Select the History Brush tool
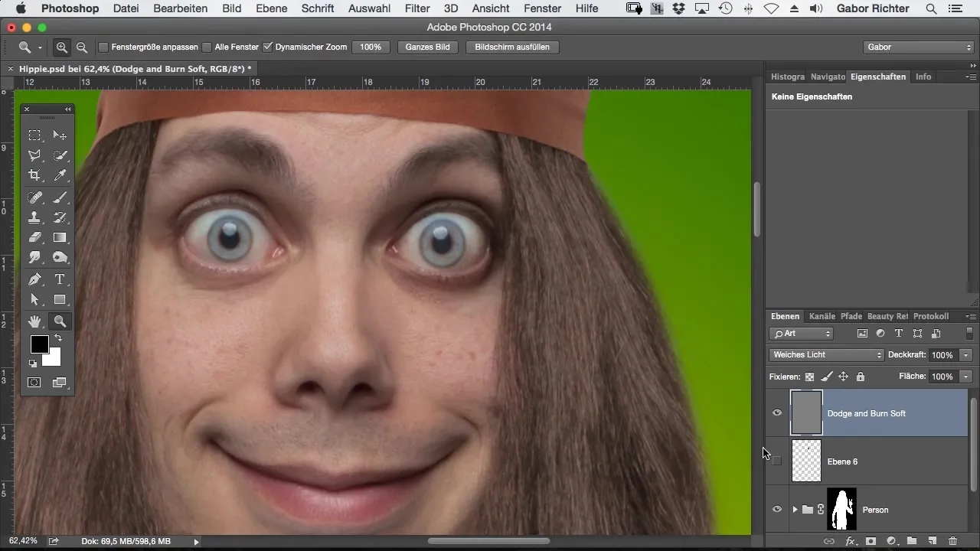The width and height of the screenshot is (980, 551). click(x=60, y=218)
